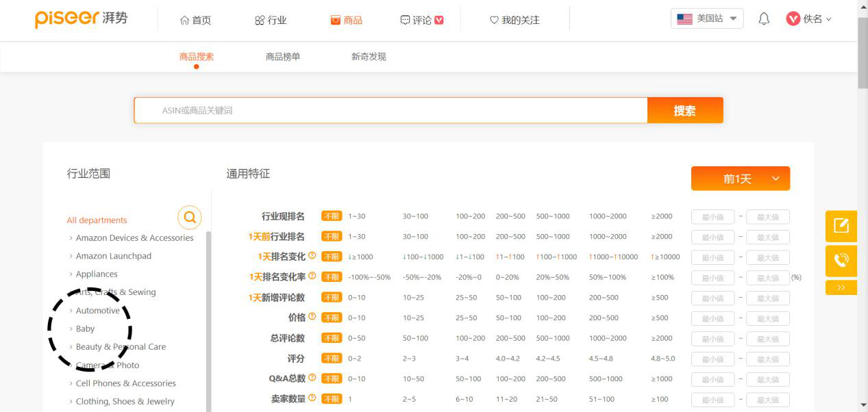The height and width of the screenshot is (412, 868).
Task: Select 10~25 option in 价格 row
Action: [413, 318]
